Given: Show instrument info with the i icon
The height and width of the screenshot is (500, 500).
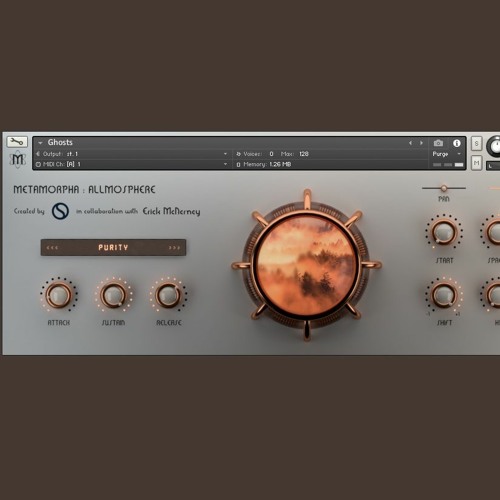Looking at the screenshot, I should pos(457,143).
